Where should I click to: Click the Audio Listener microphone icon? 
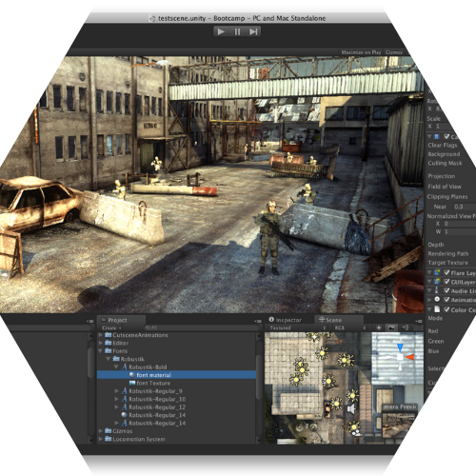[437, 290]
